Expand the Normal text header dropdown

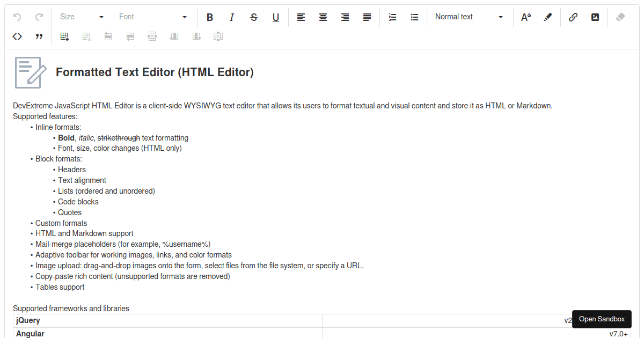[469, 17]
